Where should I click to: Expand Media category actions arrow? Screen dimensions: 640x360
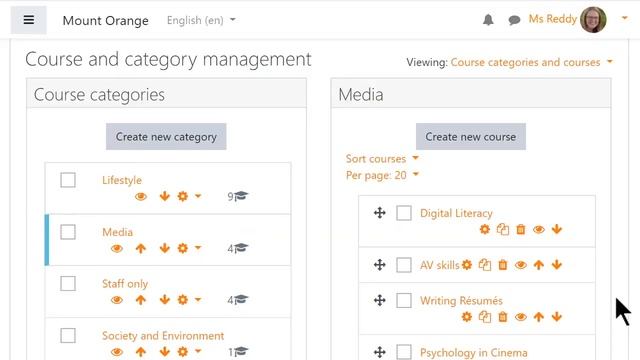tap(198, 248)
